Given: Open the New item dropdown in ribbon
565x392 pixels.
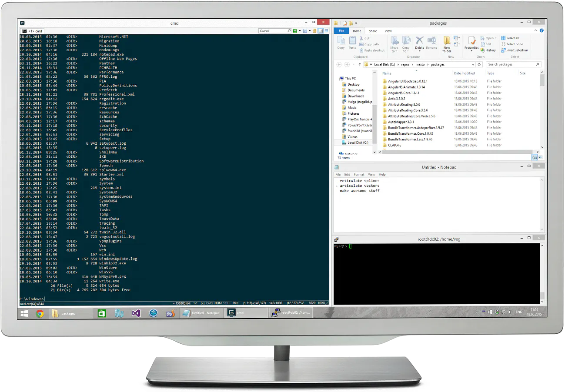Looking at the screenshot, I should coord(457,38).
